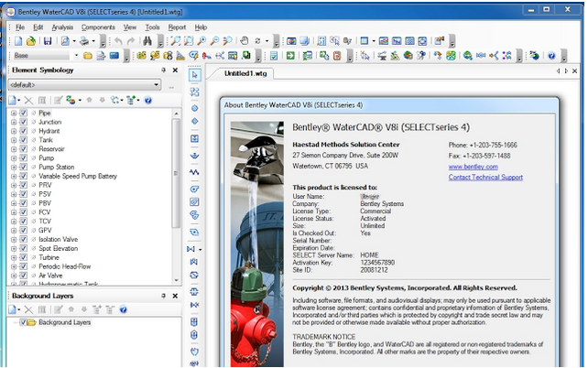Screen dimensions: 588x368
Task: Expand the FCV tree node
Action: click(x=14, y=212)
